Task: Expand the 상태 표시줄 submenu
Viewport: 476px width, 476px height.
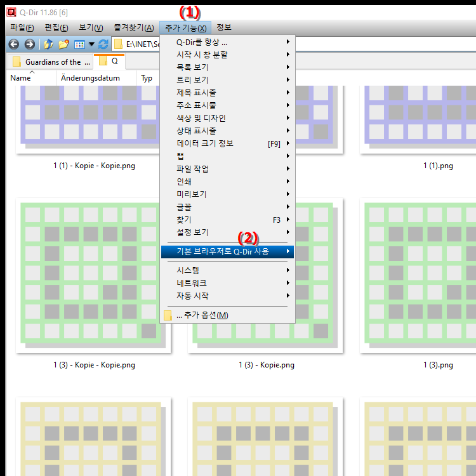Action: pos(227,131)
